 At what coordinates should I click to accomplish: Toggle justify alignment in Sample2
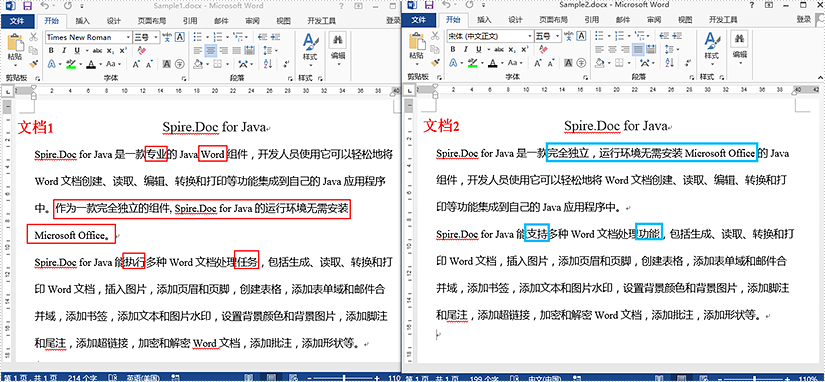point(638,49)
